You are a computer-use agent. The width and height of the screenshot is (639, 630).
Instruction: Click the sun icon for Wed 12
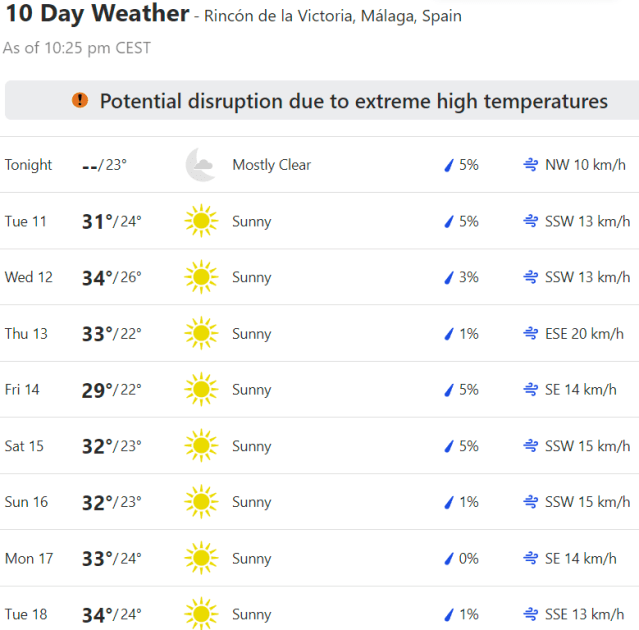[201, 277]
